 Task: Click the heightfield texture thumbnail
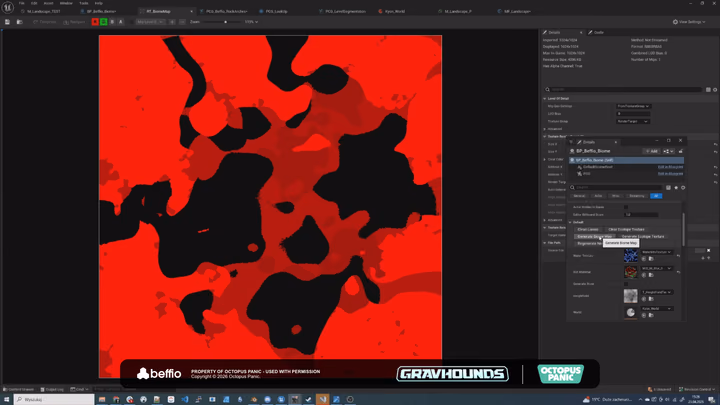630,296
